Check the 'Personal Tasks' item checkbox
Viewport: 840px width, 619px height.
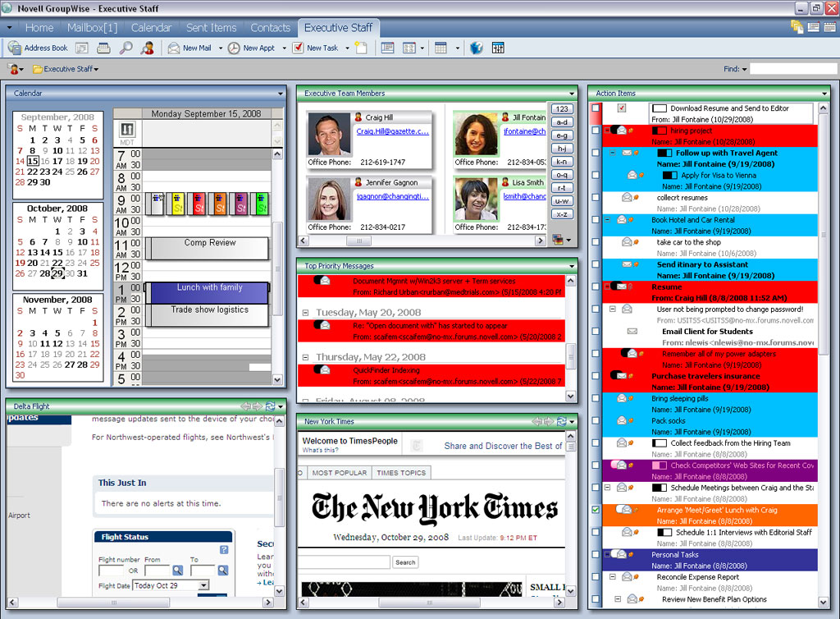(x=596, y=554)
